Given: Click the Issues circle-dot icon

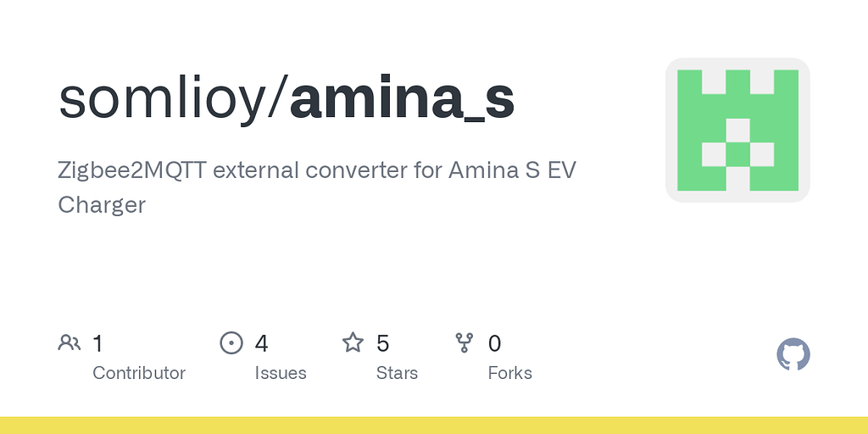Looking at the screenshot, I should pos(231,342).
